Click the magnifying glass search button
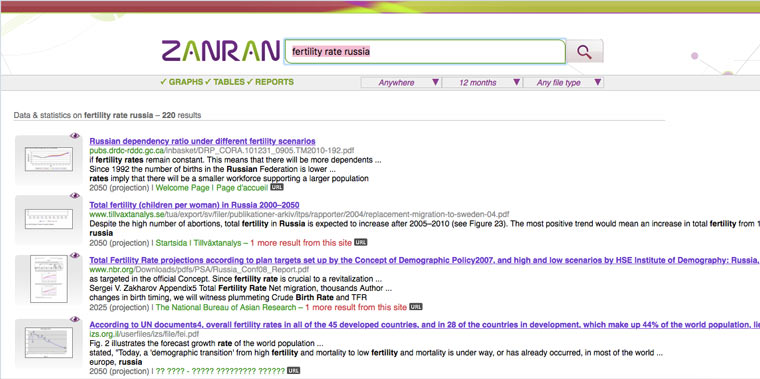Viewport: 760px width, 379px height. [585, 51]
